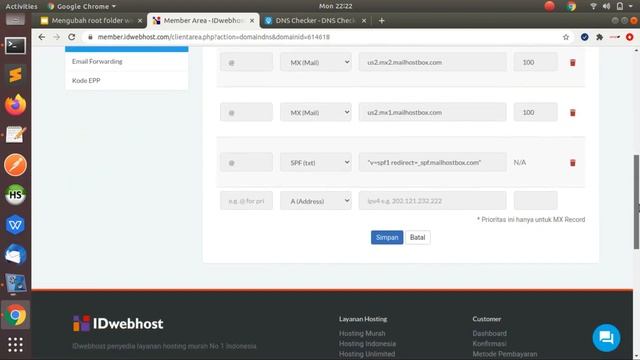
Task: Click the page vertical scrollbar thumb
Action: click(x=636, y=202)
